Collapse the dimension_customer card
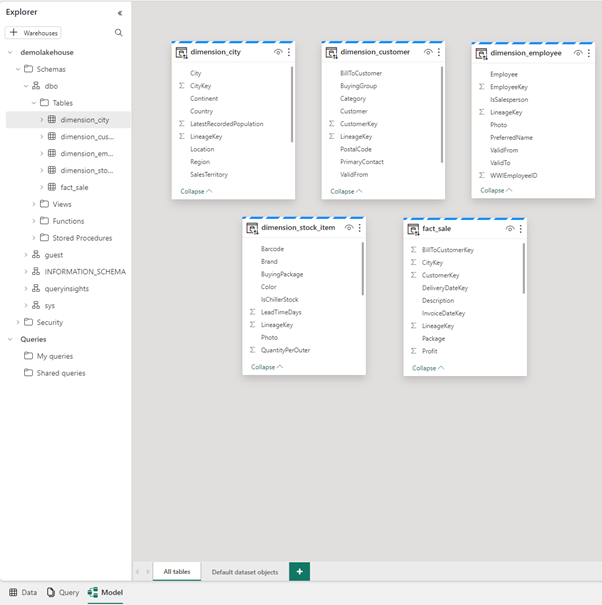 click(346, 191)
